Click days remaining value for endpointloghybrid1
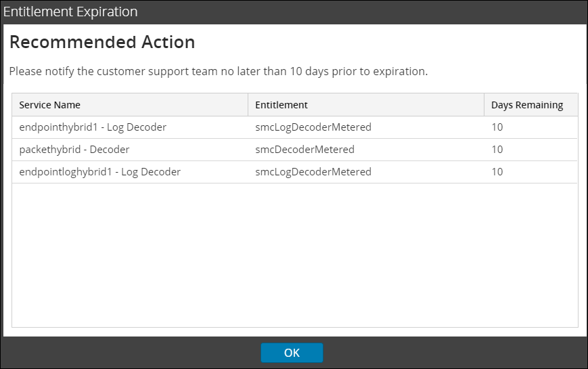 (497, 171)
